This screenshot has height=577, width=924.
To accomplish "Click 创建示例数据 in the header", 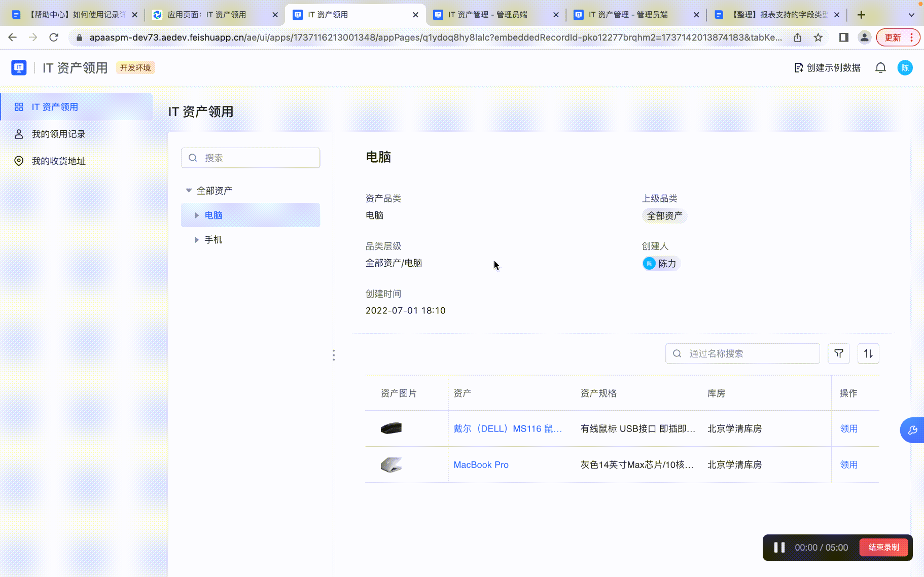I will pyautogui.click(x=827, y=67).
